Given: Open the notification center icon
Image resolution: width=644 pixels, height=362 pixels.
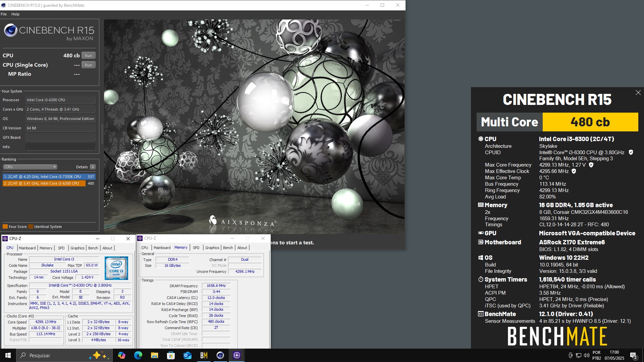Looking at the screenshot, I should click(x=634, y=356).
